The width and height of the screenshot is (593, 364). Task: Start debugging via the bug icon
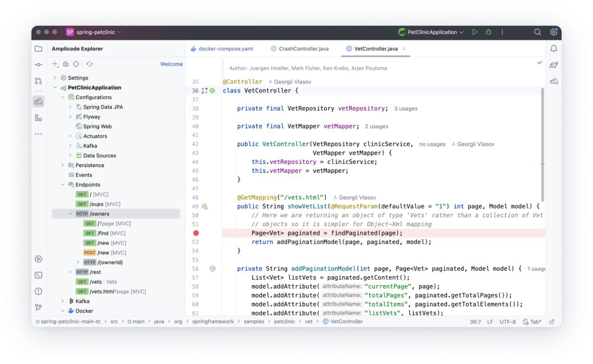tap(488, 32)
